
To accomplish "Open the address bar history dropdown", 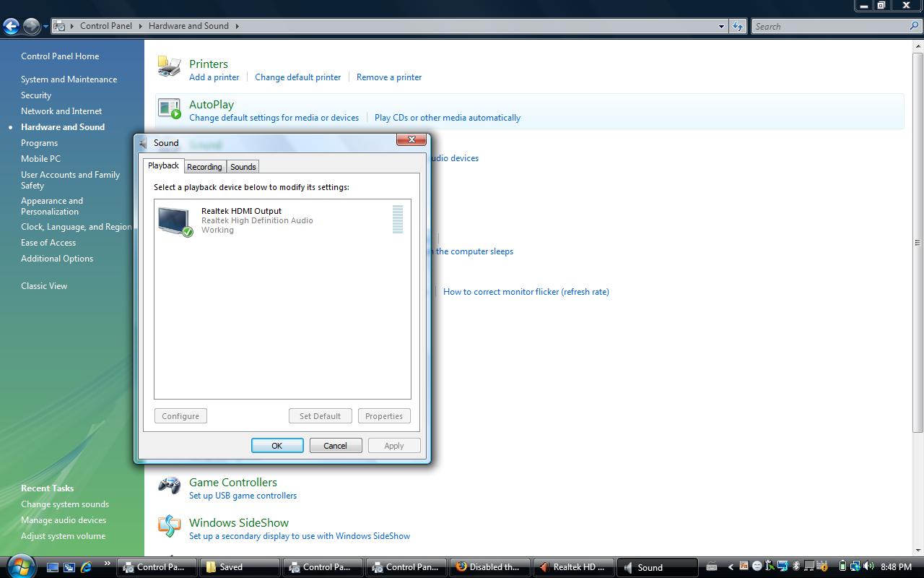I will point(721,26).
